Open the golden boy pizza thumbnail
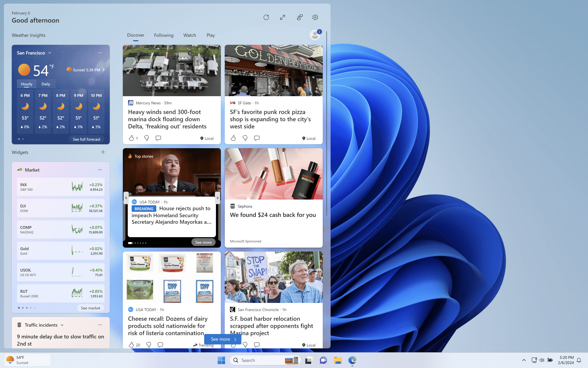The height and width of the screenshot is (368, 588). tap(274, 70)
